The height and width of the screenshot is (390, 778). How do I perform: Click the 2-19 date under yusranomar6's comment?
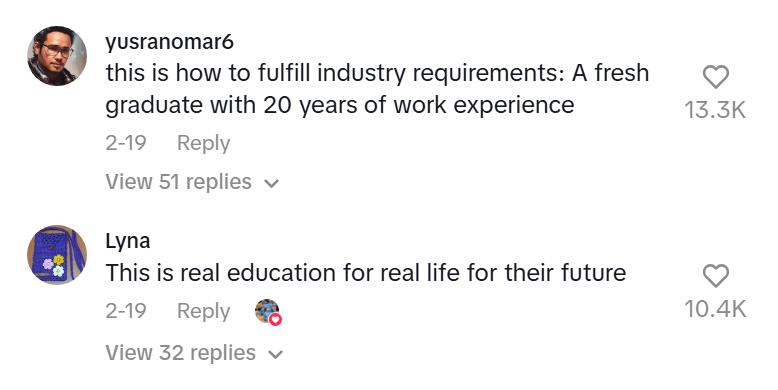[x=126, y=143]
